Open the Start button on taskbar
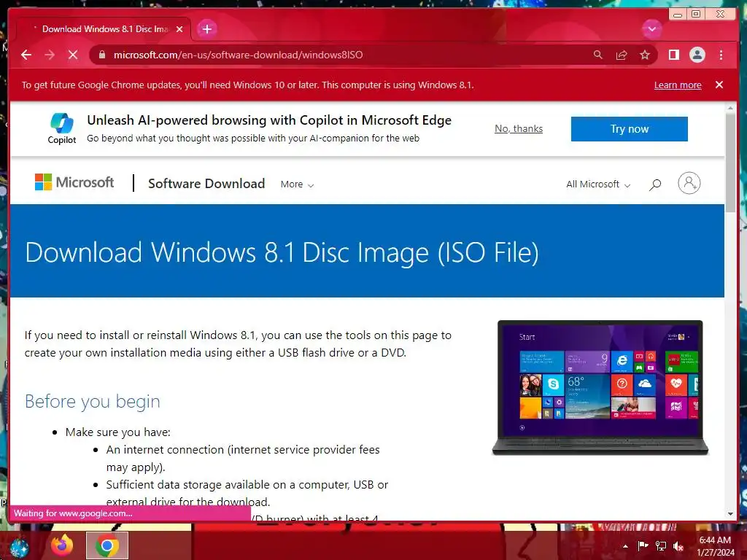 point(20,547)
